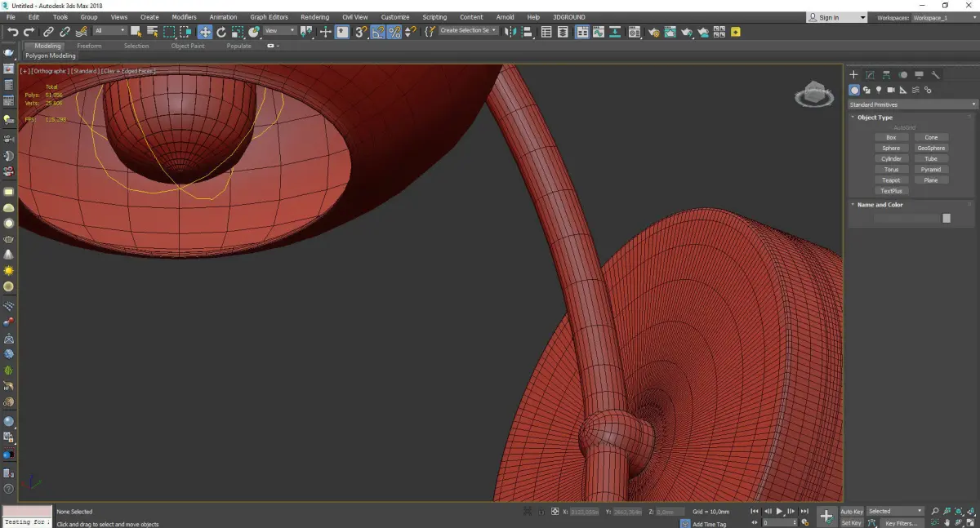Click the Mirror tool icon
The image size is (980, 528).
[x=510, y=32]
